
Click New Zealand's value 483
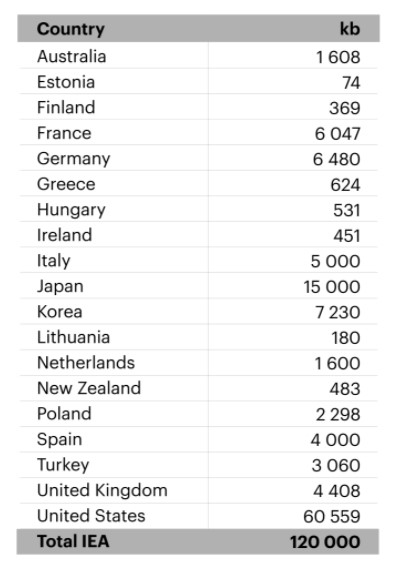(345, 389)
